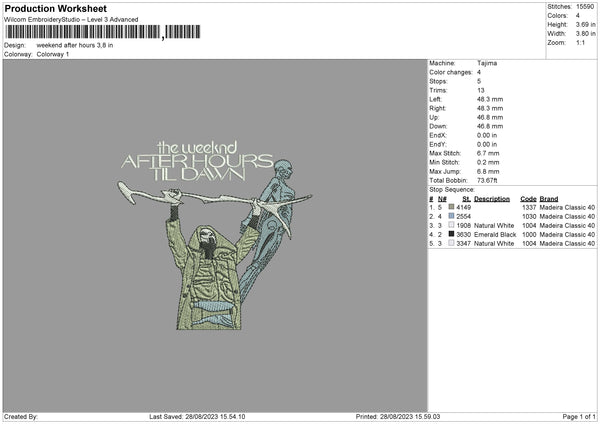Click the Up value 46.8 mm
Image resolution: width=600 pixels, height=424 pixels.
[x=490, y=117]
